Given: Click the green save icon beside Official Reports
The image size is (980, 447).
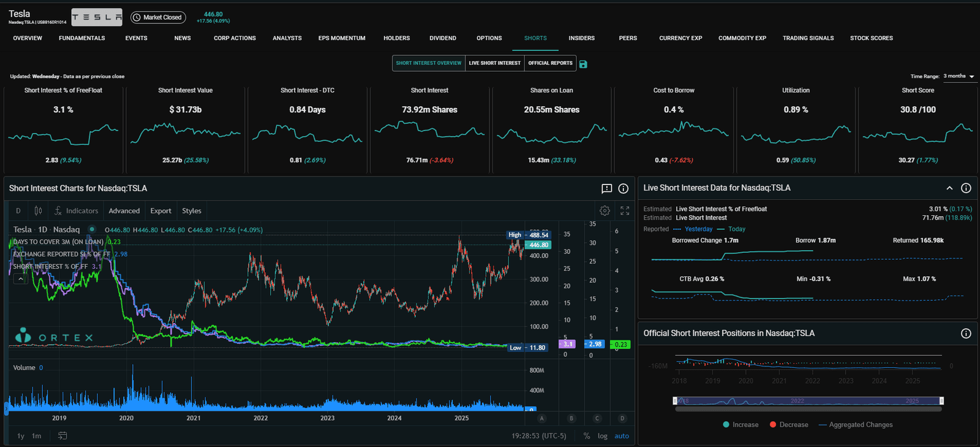Looking at the screenshot, I should (x=583, y=64).
